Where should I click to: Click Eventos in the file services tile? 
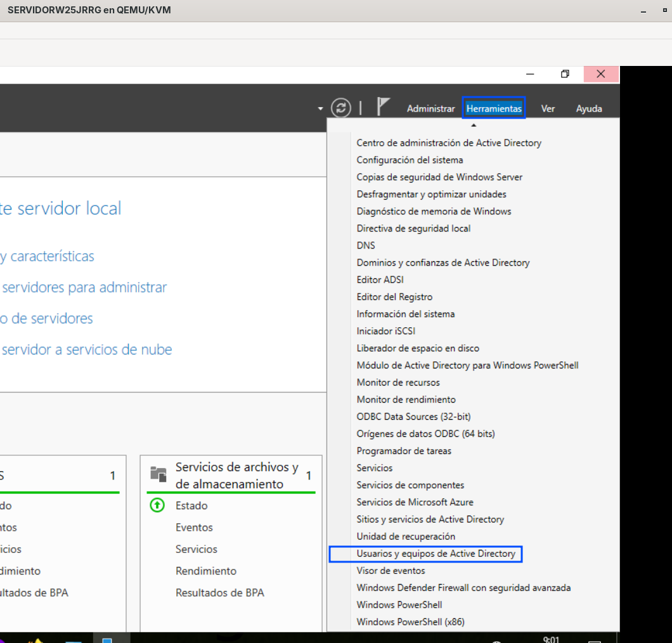tap(194, 528)
